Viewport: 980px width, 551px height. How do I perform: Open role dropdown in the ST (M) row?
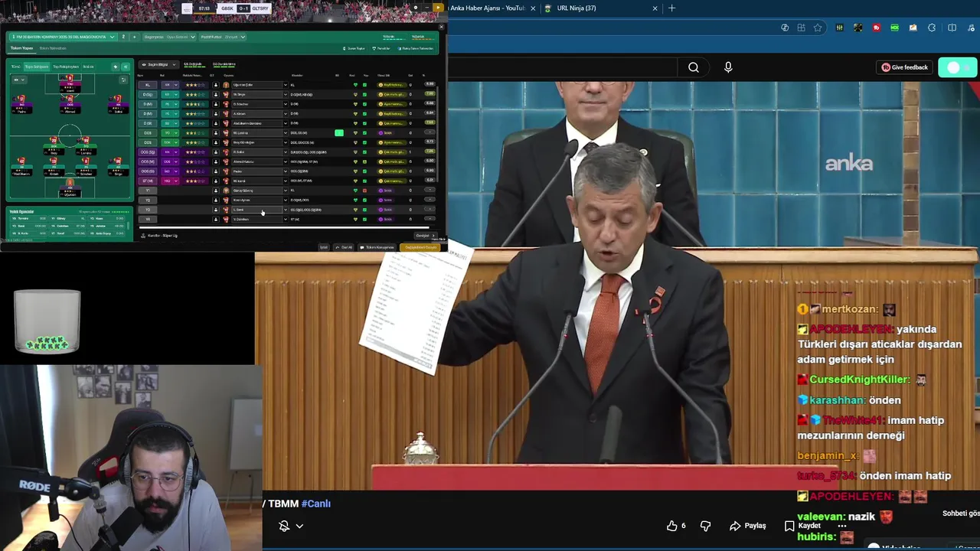[175, 181]
